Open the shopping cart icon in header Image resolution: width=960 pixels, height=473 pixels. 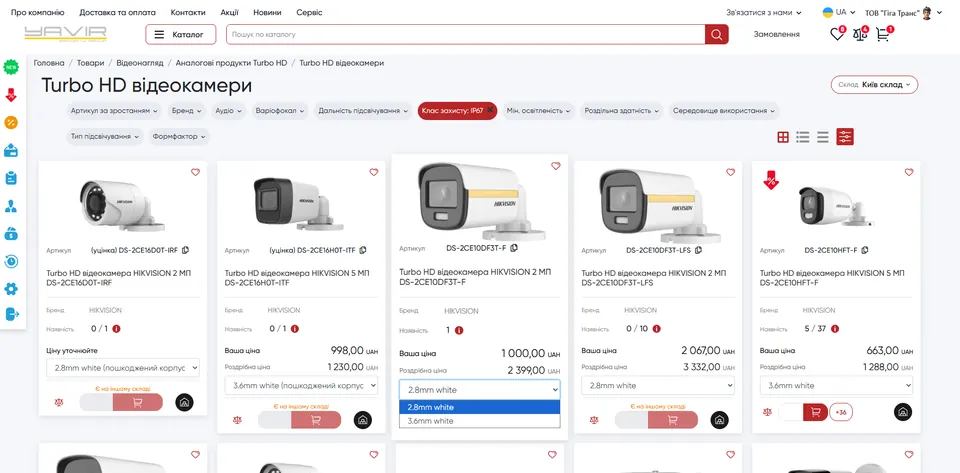coord(883,34)
